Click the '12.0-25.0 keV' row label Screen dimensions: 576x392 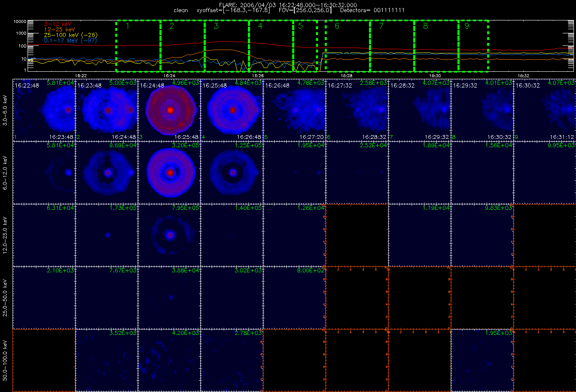tap(5, 235)
